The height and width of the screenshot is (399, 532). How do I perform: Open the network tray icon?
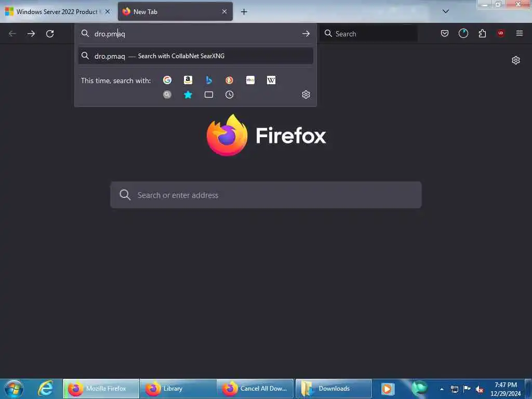[x=454, y=389]
